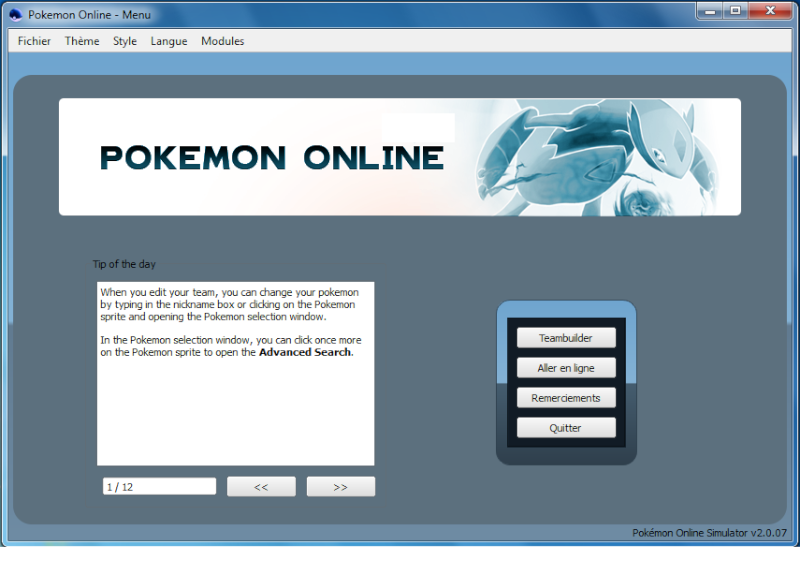The image size is (800, 575).
Task: Click the Aller en ligne button
Action: pyautogui.click(x=566, y=368)
